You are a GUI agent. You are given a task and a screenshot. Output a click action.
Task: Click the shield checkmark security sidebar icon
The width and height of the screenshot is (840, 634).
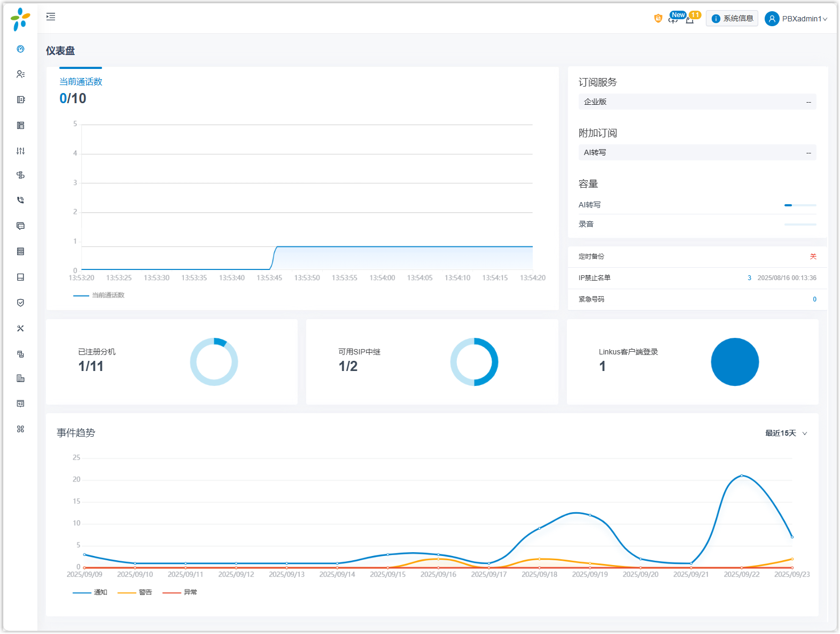coord(20,303)
